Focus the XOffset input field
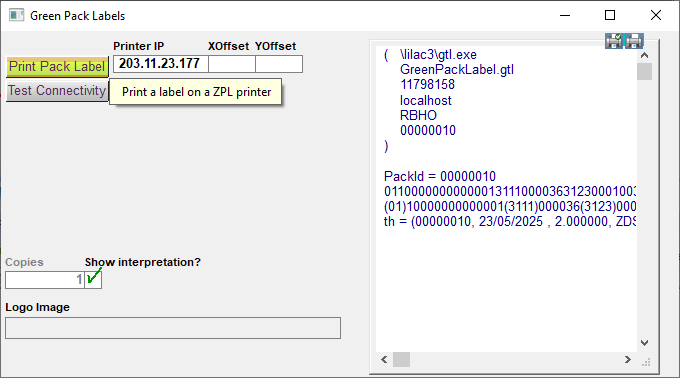This screenshot has width=680, height=378. (232, 64)
